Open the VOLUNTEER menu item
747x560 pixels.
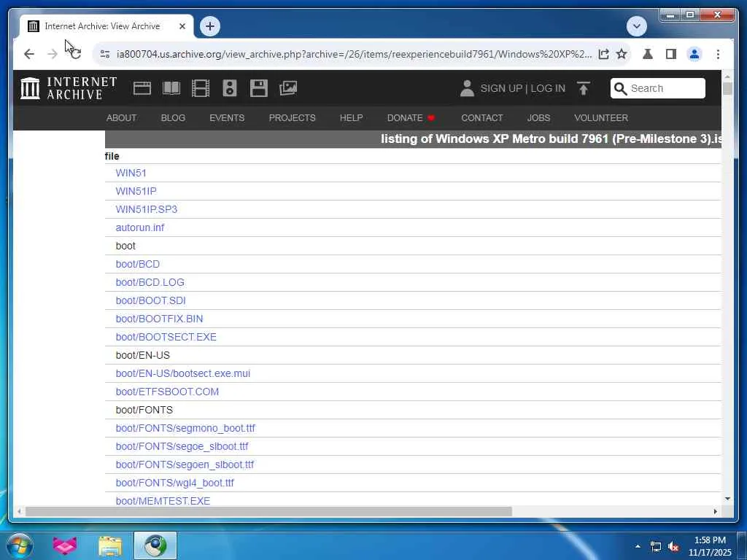601,117
